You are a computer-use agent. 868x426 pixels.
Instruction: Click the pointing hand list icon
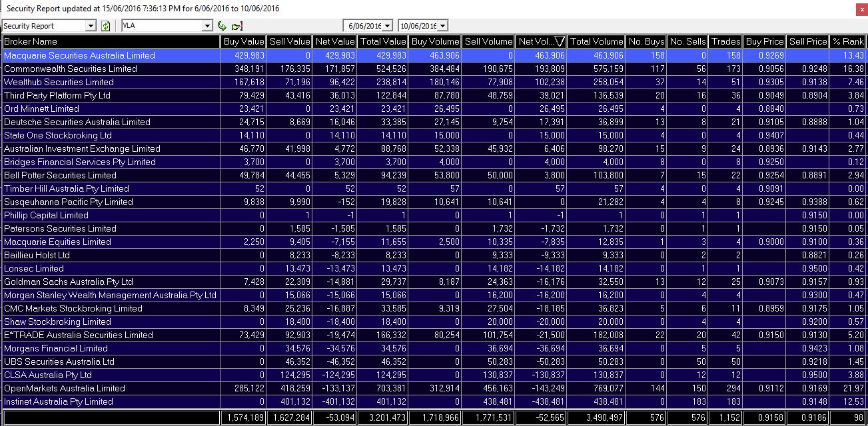click(x=236, y=26)
